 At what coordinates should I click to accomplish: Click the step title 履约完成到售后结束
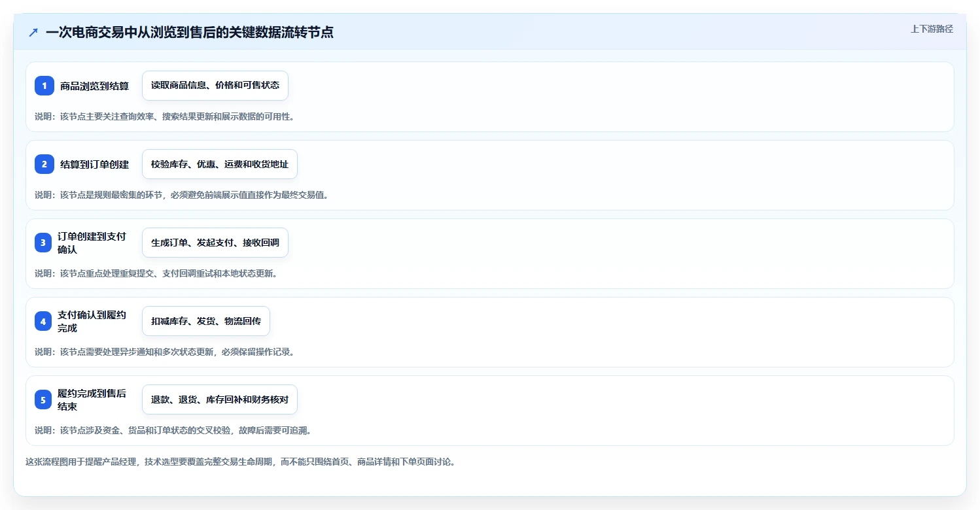92,399
